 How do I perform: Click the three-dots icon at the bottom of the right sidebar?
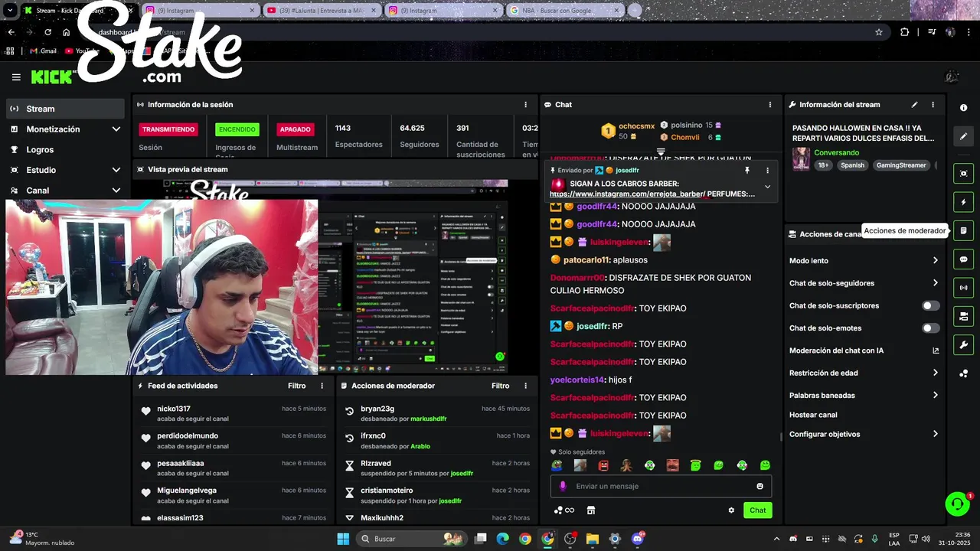click(x=964, y=373)
